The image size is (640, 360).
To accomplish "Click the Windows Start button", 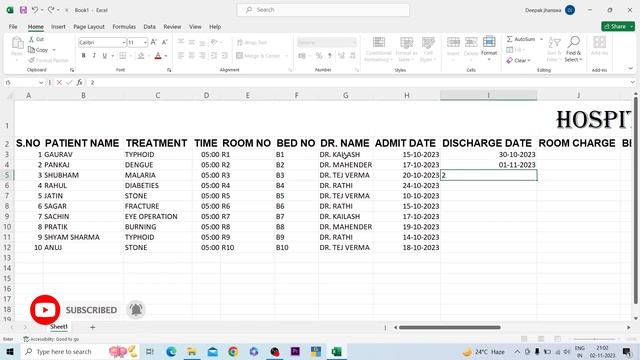I will pos(10,351).
